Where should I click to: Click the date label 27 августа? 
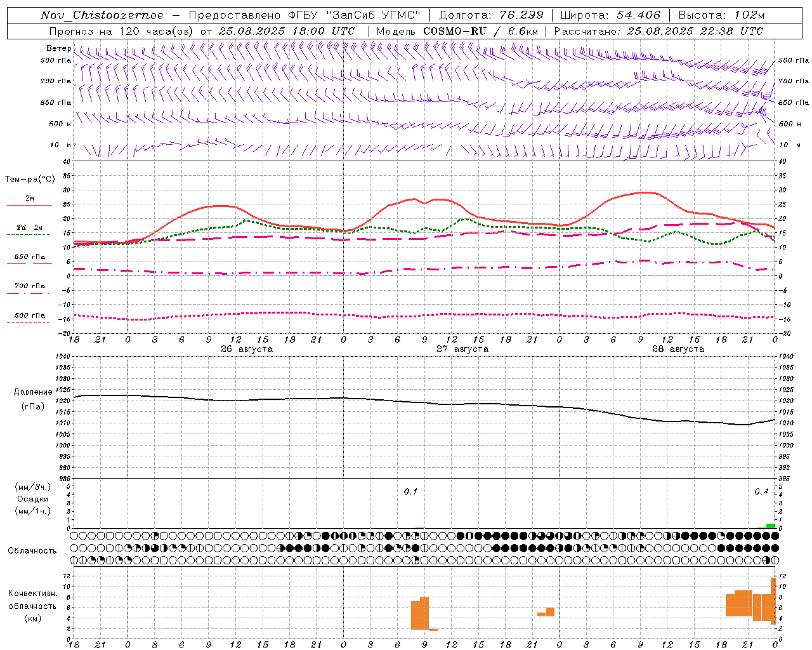click(x=462, y=349)
